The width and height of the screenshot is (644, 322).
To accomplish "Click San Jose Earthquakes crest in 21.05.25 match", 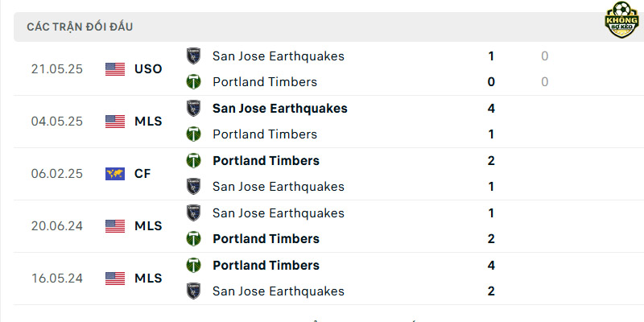I will pyautogui.click(x=193, y=56).
